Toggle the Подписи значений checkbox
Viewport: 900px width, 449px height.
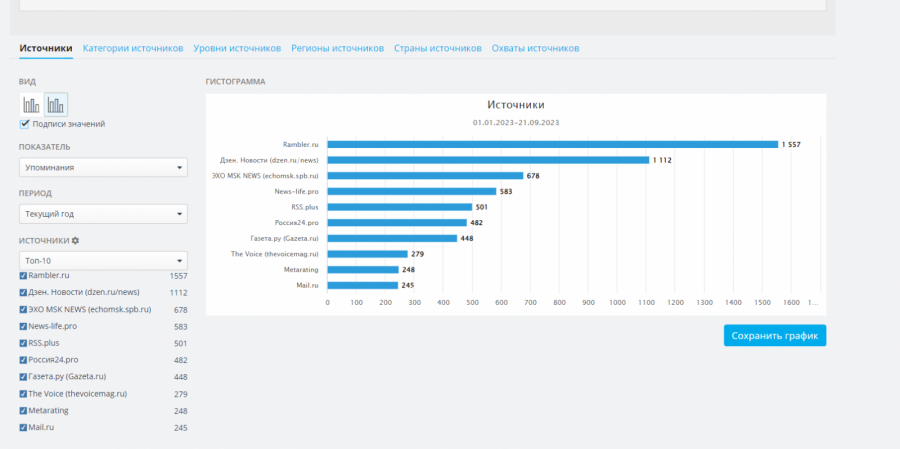[x=24, y=124]
